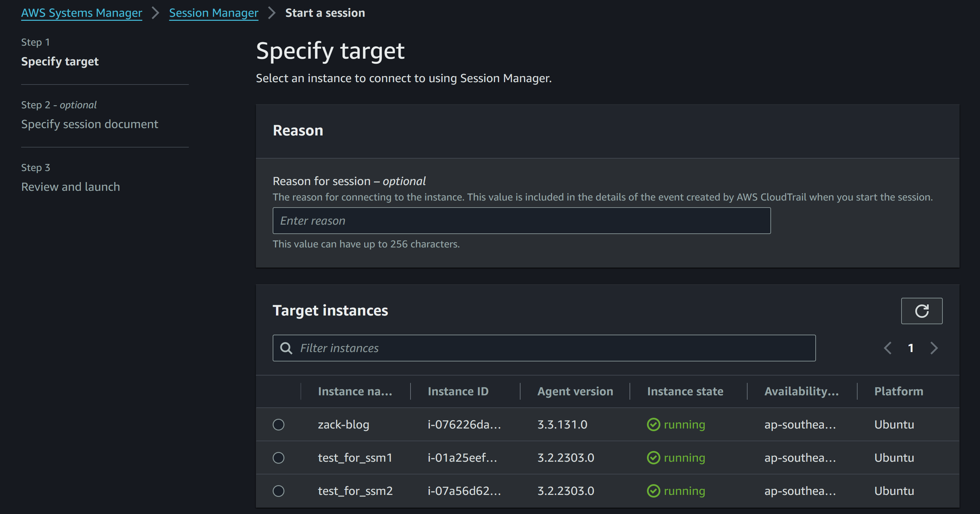Refresh the Target instances list
Image resolution: width=980 pixels, height=514 pixels.
[921, 311]
